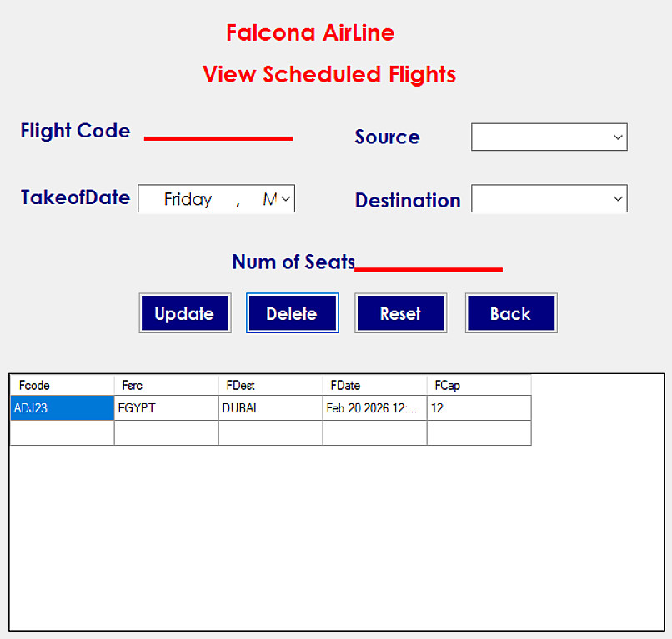Click the Fsrc column header
The image size is (672, 639).
(166, 386)
